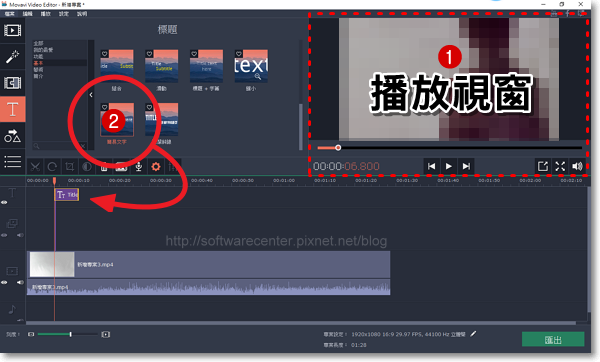This screenshot has width=600, height=362.
Task: Open the media import tab in sidebar
Action: coord(13,31)
